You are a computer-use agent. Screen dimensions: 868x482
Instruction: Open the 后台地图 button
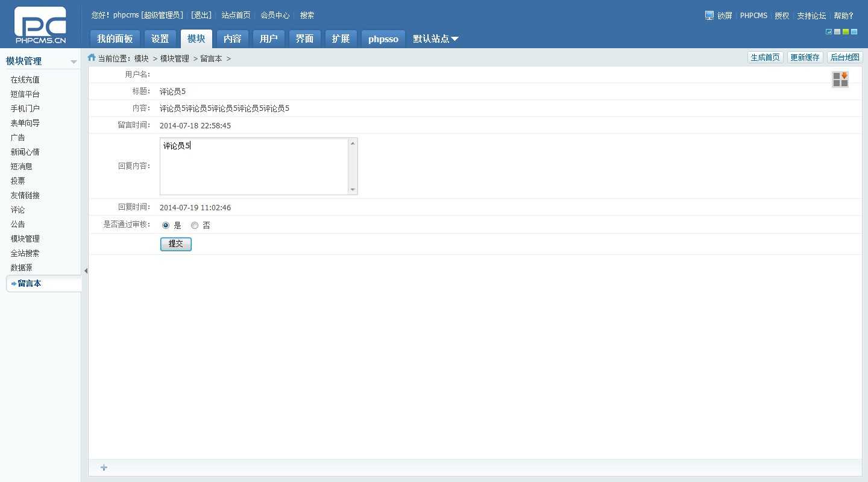click(845, 57)
